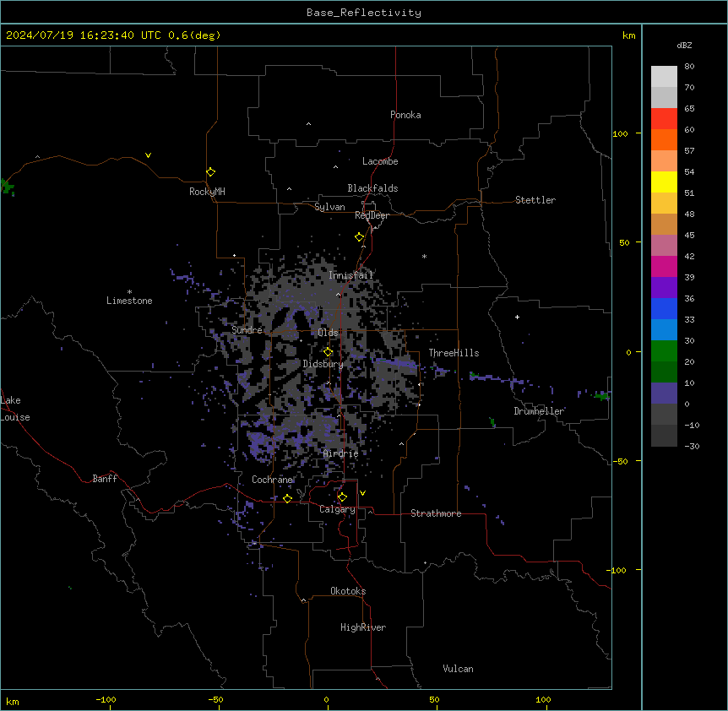
Task: Click the Didsbury town label
Action: pyautogui.click(x=323, y=364)
